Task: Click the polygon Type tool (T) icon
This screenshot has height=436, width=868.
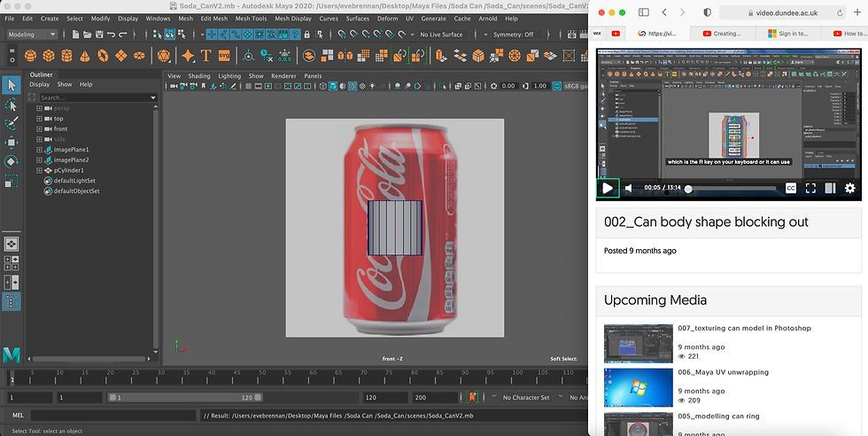Action: (x=205, y=56)
